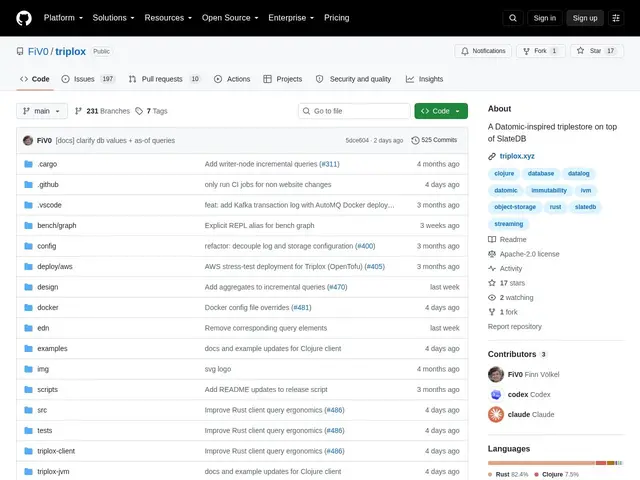Open the GitHub home logo
The image size is (640, 480).
click(24, 18)
